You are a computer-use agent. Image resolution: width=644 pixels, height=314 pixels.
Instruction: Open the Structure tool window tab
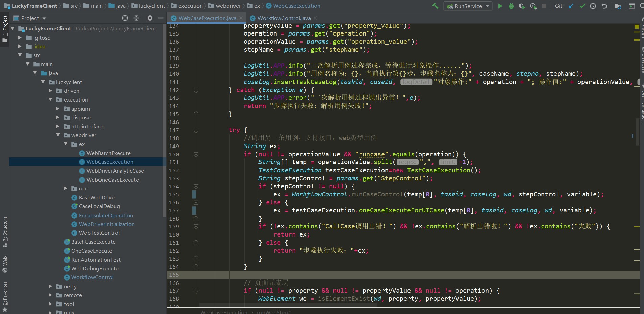(x=5, y=232)
